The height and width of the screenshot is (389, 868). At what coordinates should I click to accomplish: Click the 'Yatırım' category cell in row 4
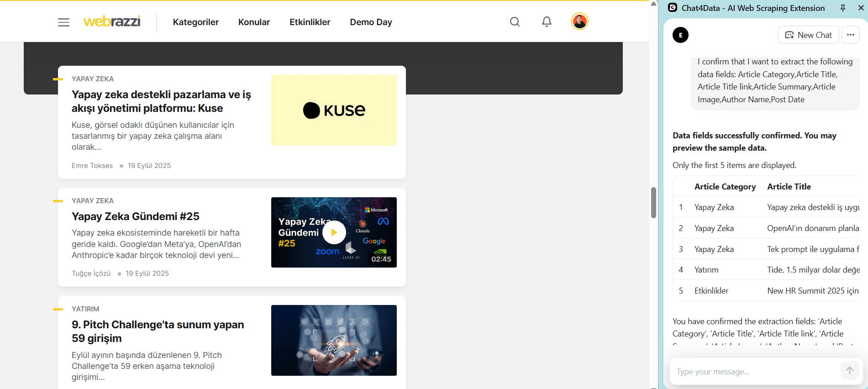pos(706,270)
